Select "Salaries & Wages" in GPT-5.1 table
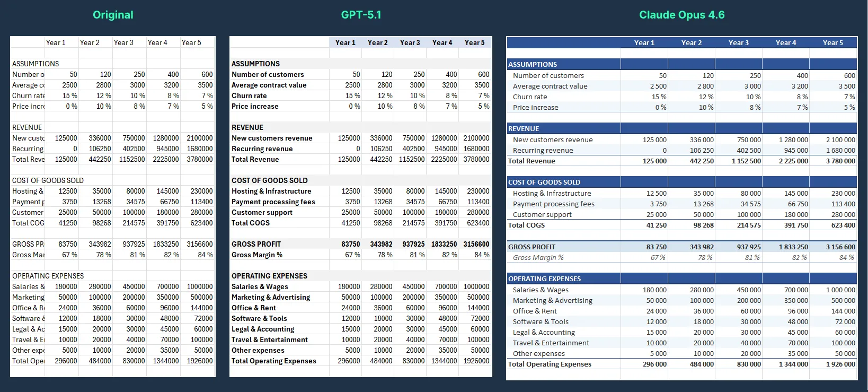Screen dimensions: 868x392 [260, 286]
